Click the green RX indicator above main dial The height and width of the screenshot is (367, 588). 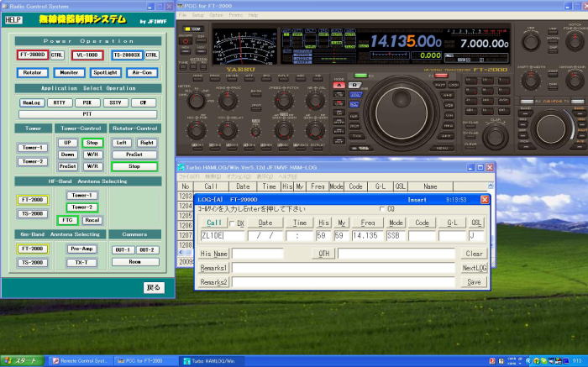(x=360, y=76)
